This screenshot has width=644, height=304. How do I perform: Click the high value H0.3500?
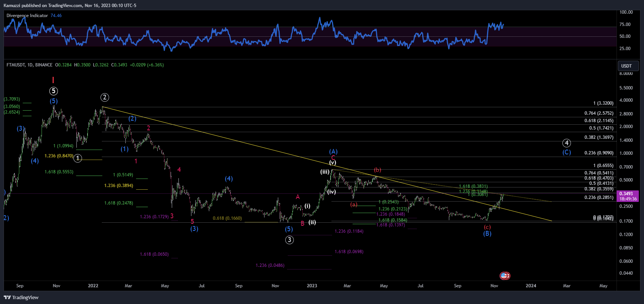(82, 65)
